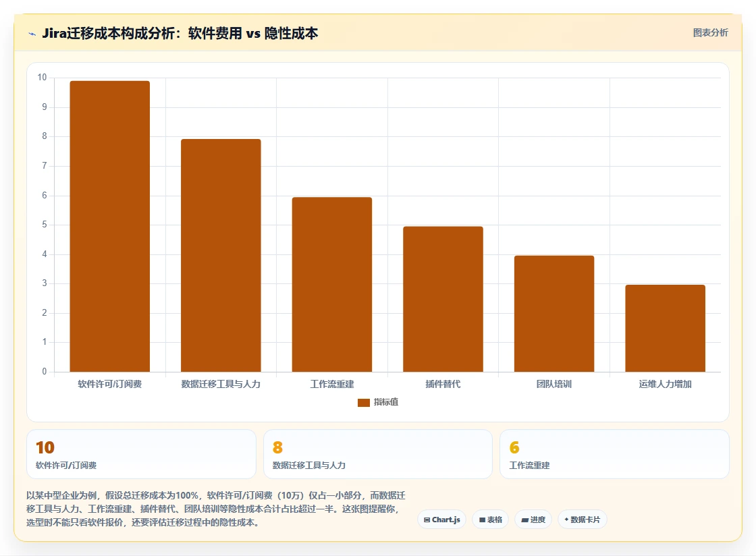Click the description paragraph starting 以某中型企业为例
This screenshot has width=756, height=556.
click(216, 509)
